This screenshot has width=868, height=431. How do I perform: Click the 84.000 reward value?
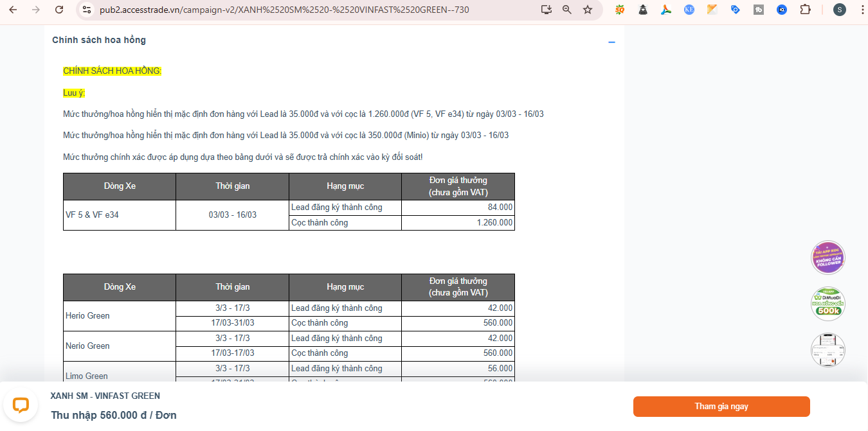[x=500, y=207]
